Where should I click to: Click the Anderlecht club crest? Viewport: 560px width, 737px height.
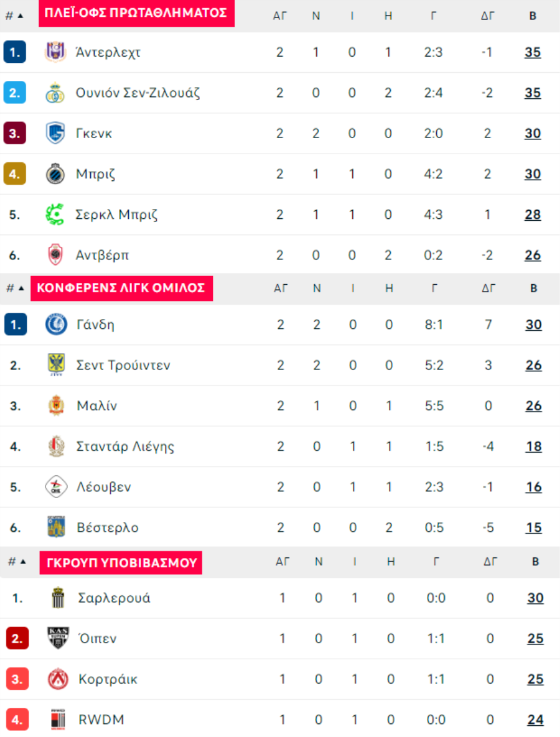55,52
